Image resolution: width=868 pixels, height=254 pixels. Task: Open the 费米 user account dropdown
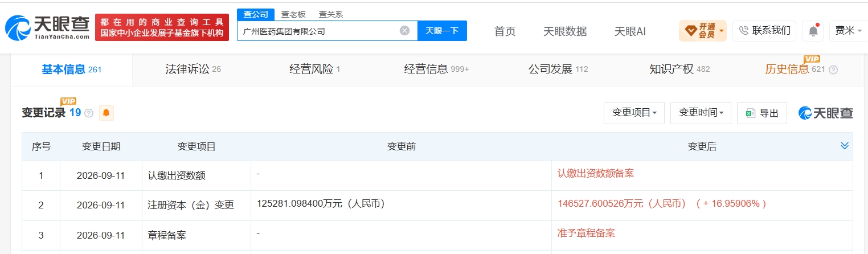848,31
